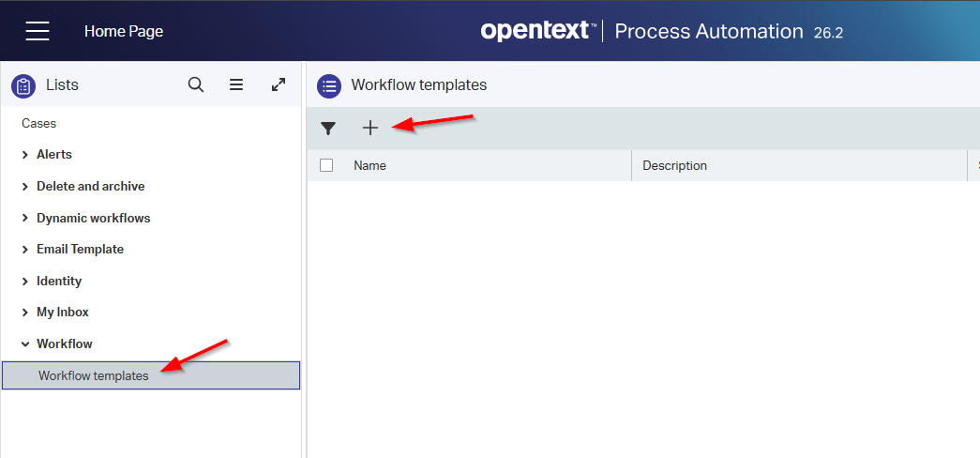
Task: Expand the Delete and archive group
Action: tap(25, 187)
